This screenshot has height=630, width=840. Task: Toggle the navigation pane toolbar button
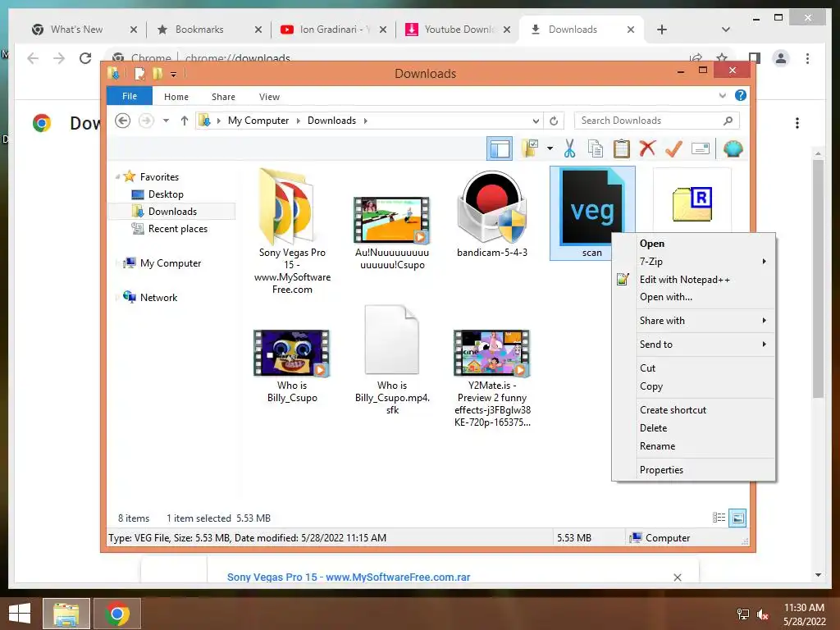click(x=500, y=148)
